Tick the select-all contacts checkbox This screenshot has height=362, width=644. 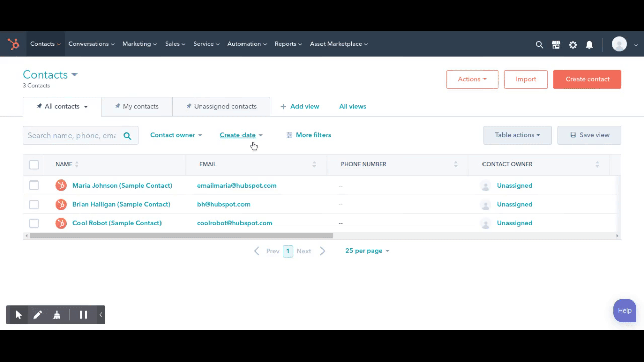pos(34,165)
